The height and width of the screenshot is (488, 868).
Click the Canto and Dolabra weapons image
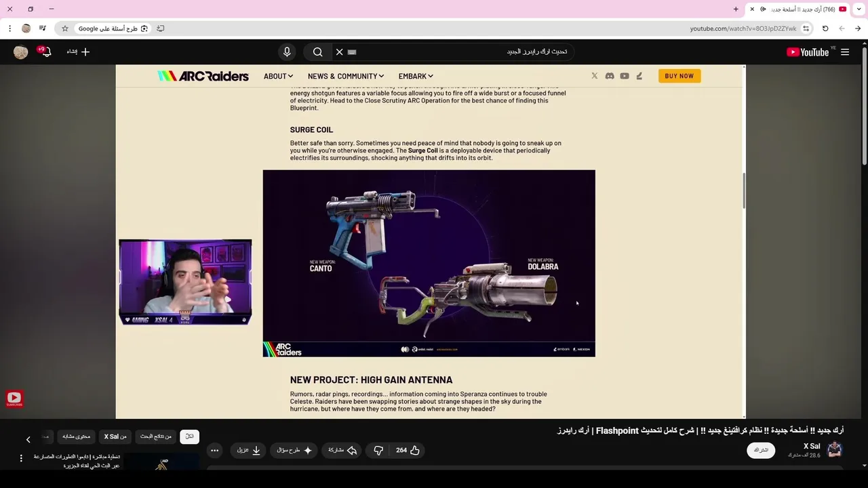coord(429,263)
